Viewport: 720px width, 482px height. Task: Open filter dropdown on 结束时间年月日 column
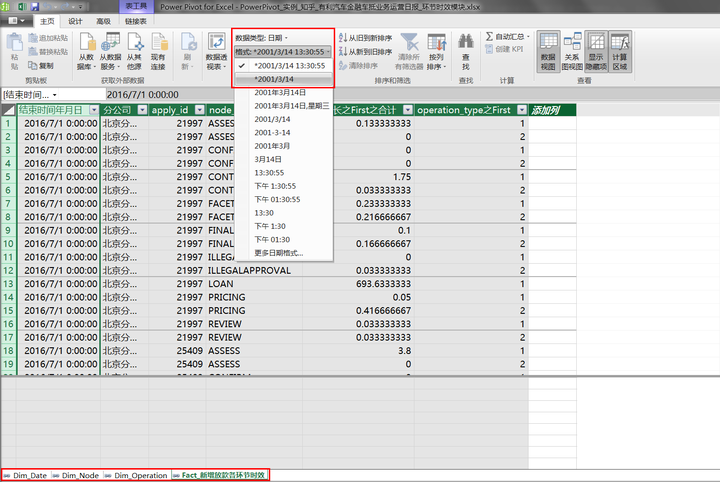tap(94, 110)
